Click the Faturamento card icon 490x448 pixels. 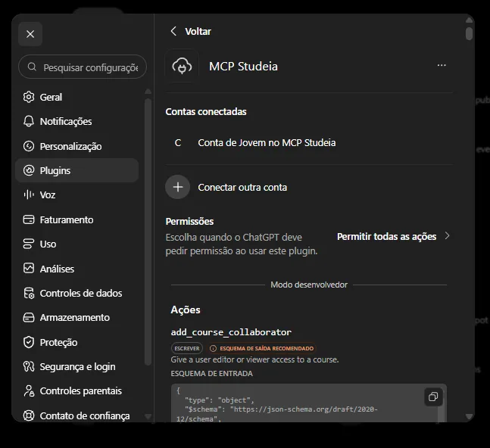tap(29, 219)
